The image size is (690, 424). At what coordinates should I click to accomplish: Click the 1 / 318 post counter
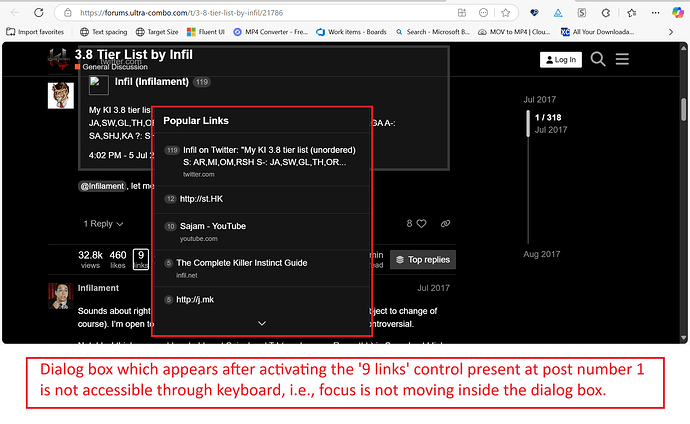[x=548, y=117]
